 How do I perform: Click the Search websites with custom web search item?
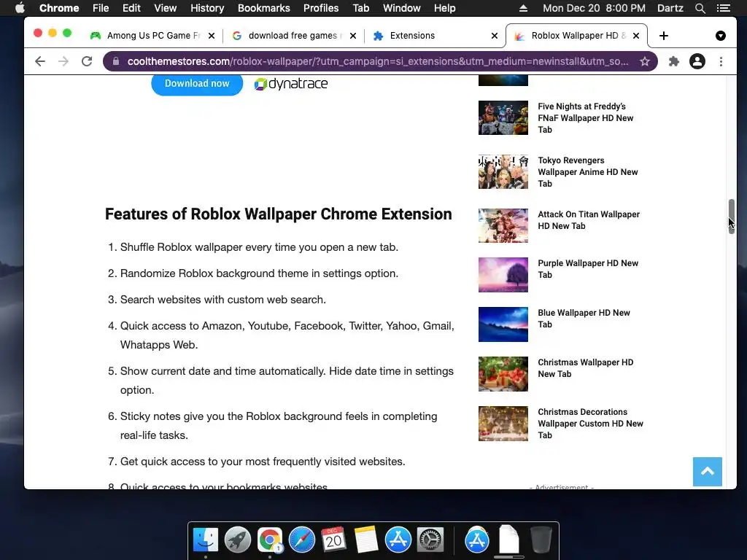223,300
